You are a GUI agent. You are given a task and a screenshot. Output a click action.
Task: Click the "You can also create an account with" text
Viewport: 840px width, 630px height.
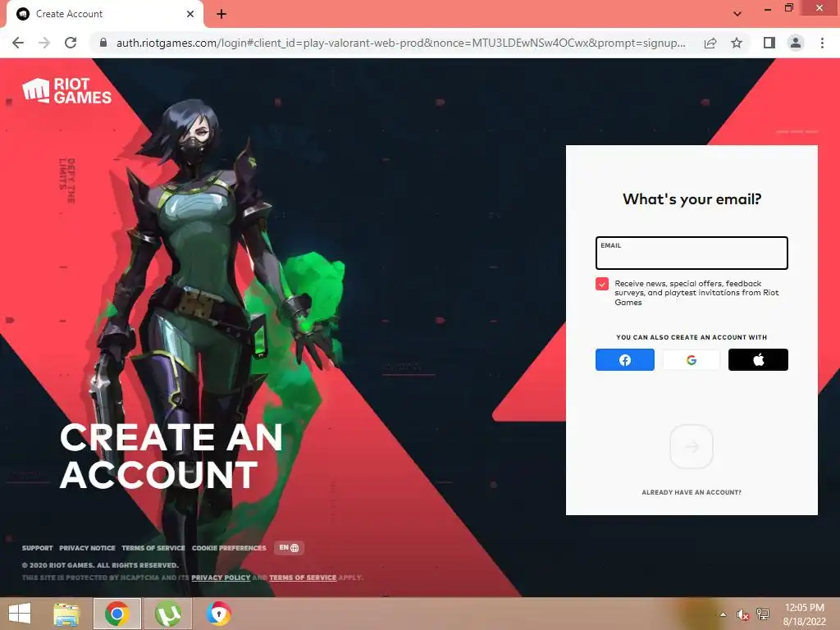tap(691, 337)
